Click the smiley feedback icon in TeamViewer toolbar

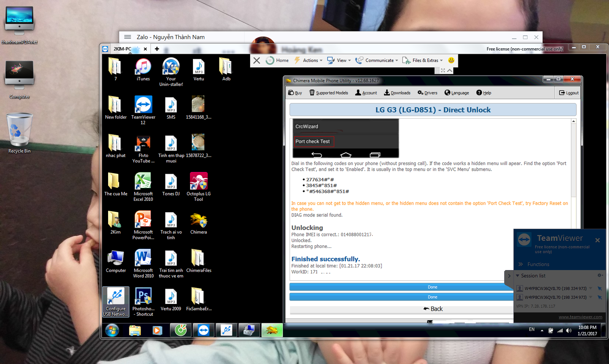coord(451,60)
